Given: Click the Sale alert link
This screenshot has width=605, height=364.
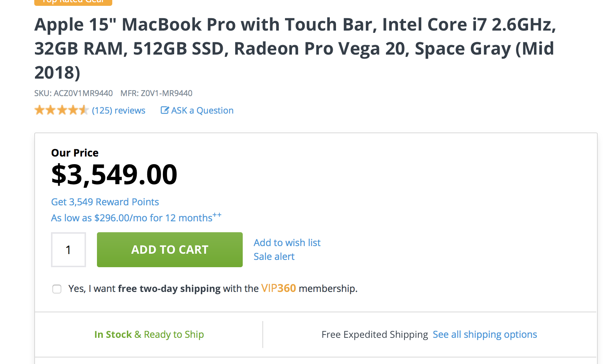Looking at the screenshot, I should 274,257.
